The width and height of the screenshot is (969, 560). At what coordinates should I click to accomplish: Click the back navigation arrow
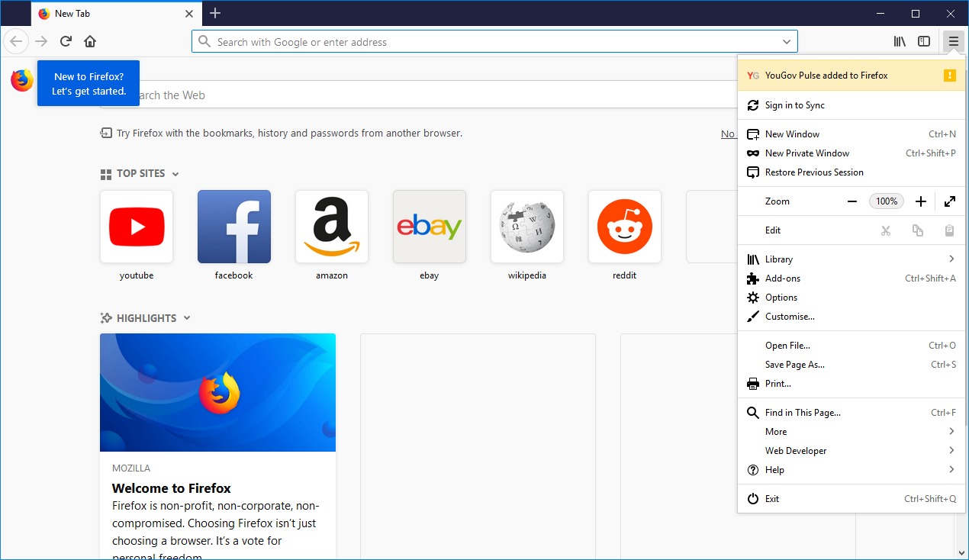pos(16,41)
